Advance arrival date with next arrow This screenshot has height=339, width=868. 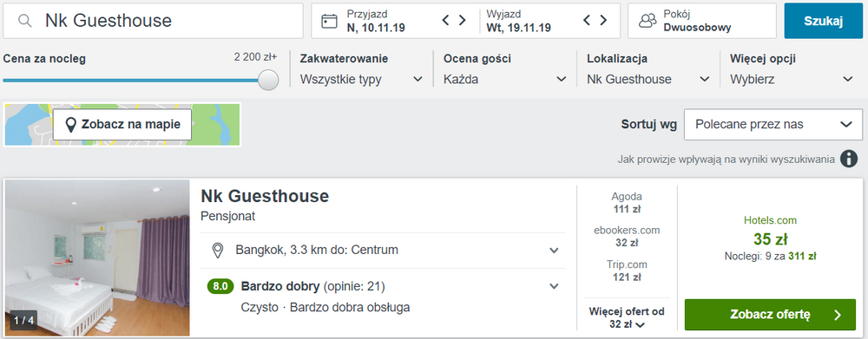(463, 21)
